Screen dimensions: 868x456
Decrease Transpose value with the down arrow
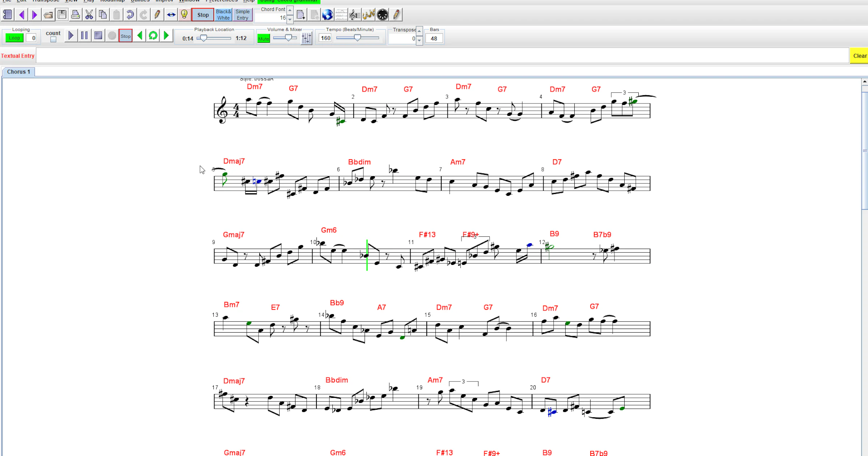pyautogui.click(x=419, y=40)
